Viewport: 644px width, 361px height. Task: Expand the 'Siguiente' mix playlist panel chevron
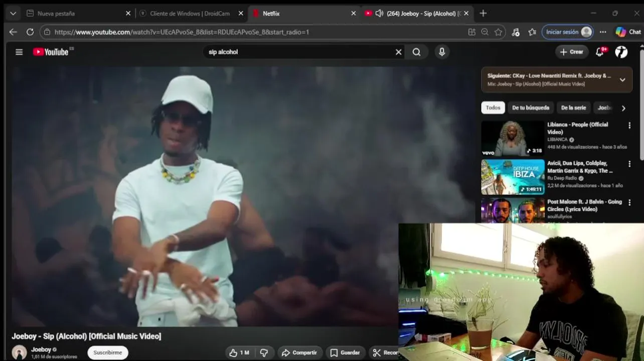tap(622, 80)
